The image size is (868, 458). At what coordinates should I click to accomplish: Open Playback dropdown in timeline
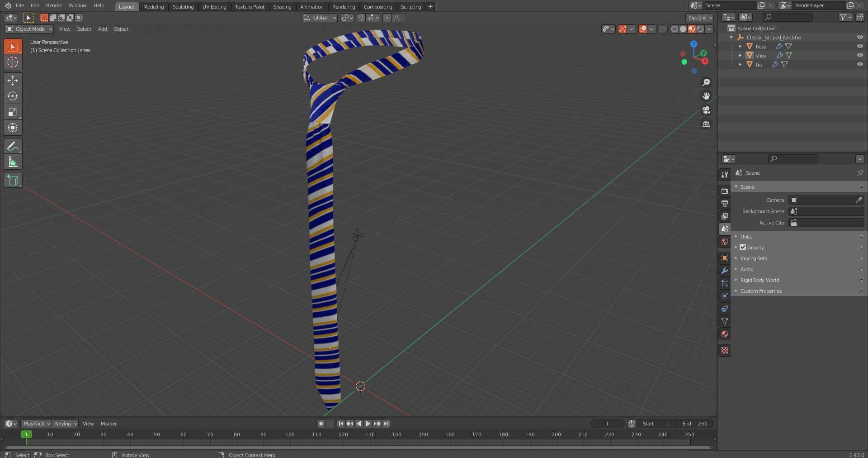pyautogui.click(x=36, y=424)
